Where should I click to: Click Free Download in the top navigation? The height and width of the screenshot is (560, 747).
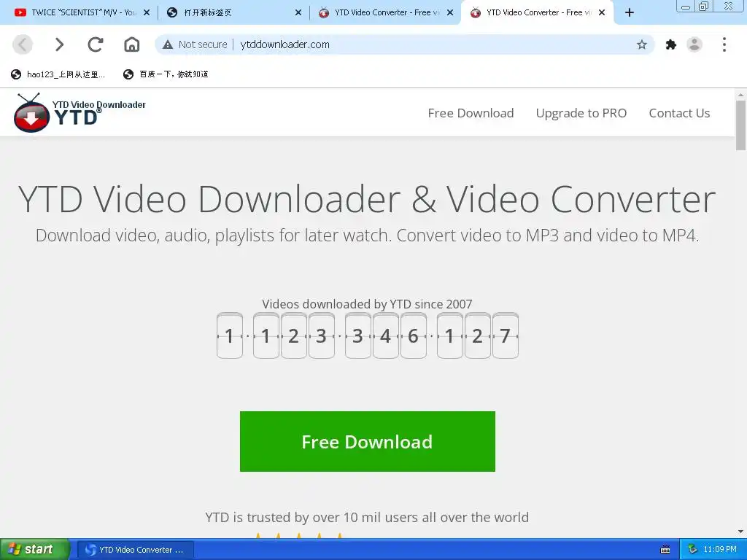pos(471,113)
